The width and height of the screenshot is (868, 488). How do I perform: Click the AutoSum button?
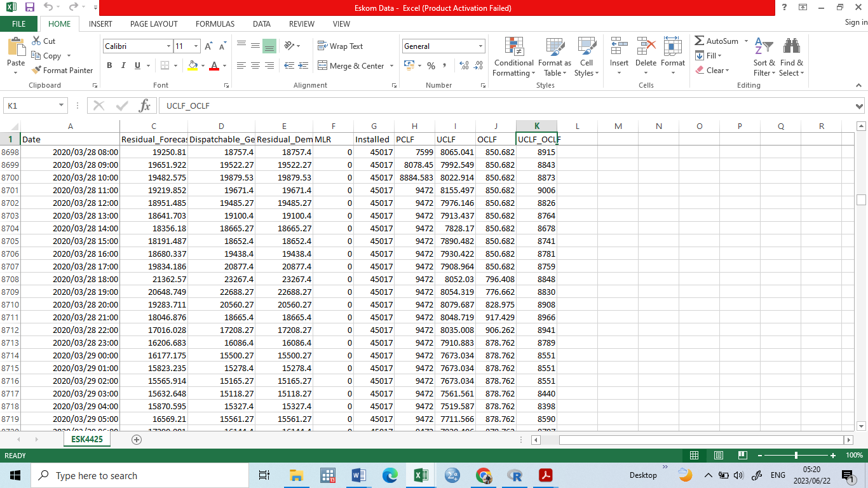(x=717, y=41)
